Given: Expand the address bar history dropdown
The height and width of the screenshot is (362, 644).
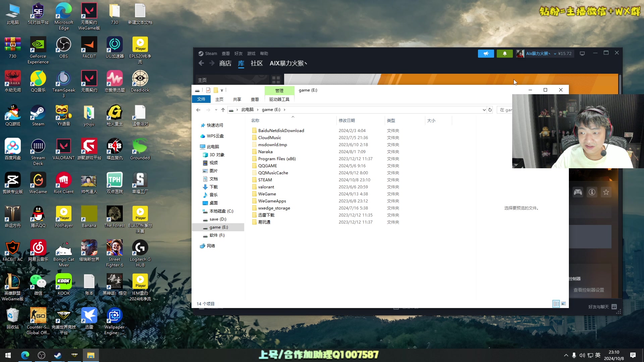Looking at the screenshot, I should 484,110.
